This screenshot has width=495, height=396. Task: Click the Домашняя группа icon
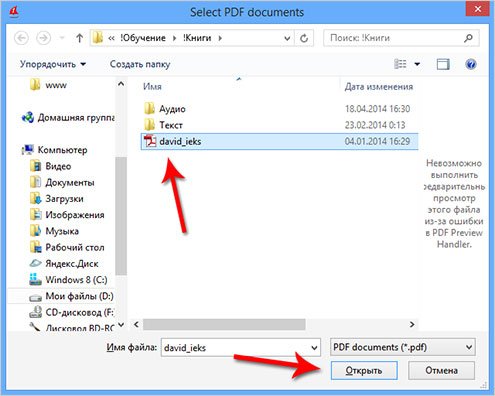tap(28, 117)
